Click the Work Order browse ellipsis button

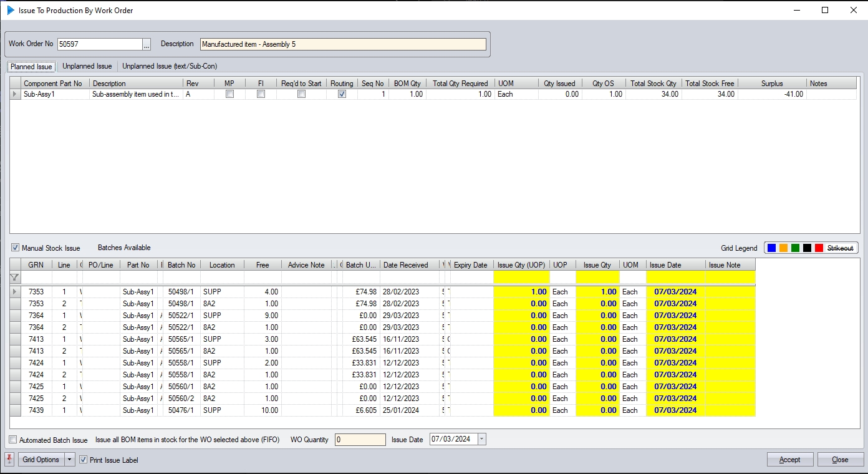147,44
